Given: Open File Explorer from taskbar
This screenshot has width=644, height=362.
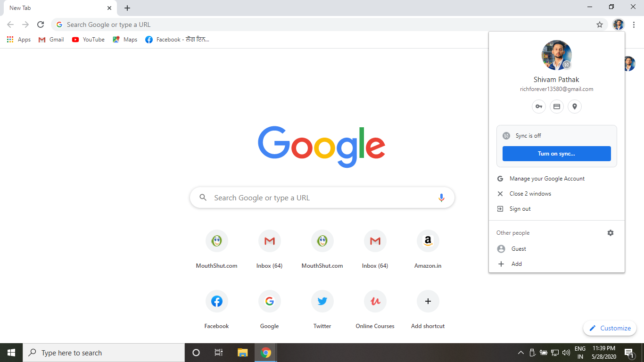Looking at the screenshot, I should (242, 353).
